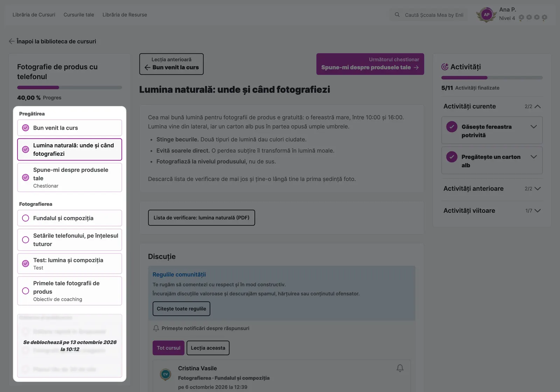Image resolution: width=560 pixels, height=392 pixels.
Task: Collapse the Activități curente section
Action: (x=538, y=106)
